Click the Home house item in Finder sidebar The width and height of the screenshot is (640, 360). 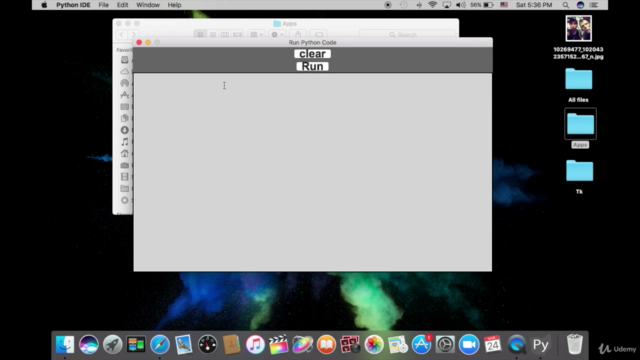(125, 153)
